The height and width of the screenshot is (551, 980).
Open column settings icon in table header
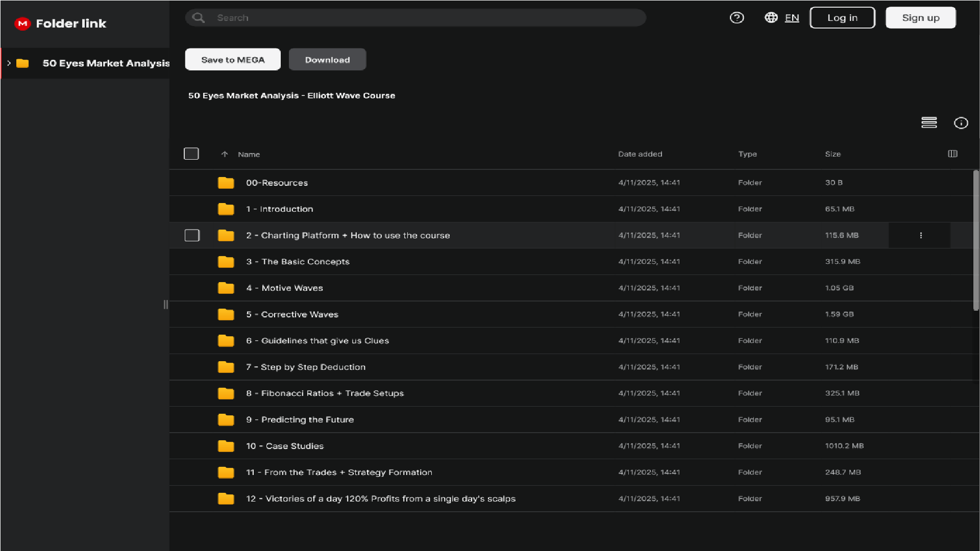(952, 154)
